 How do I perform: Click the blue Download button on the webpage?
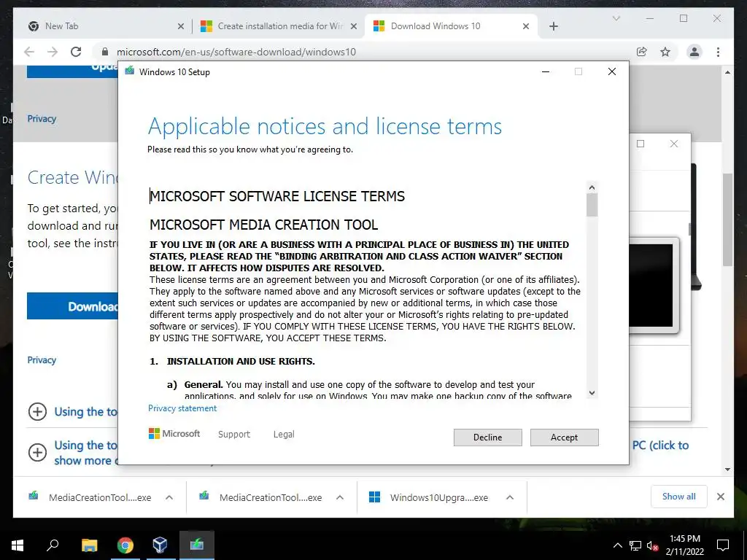coord(72,306)
